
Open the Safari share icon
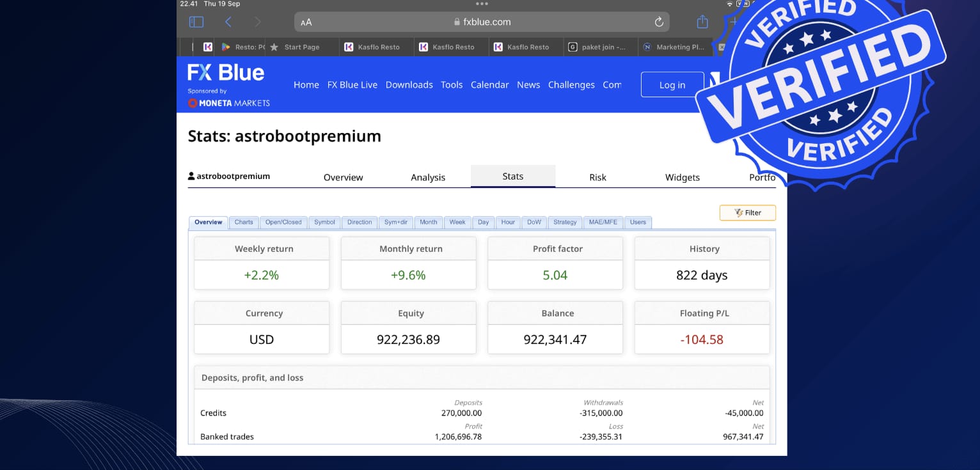pos(702,22)
